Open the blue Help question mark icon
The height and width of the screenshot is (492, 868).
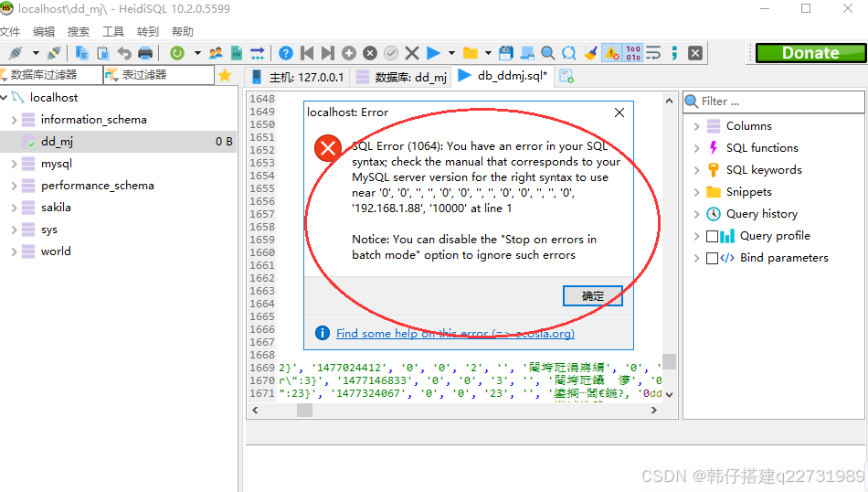pos(286,53)
